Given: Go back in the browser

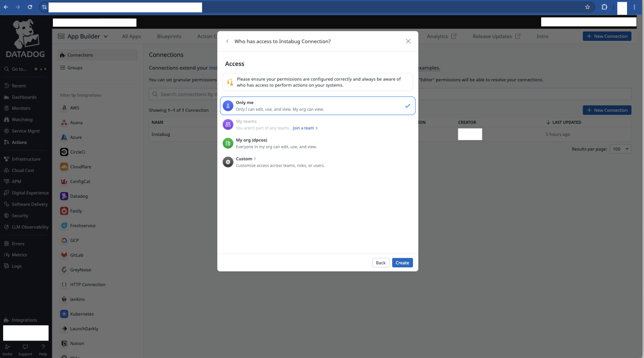Looking at the screenshot, I should pyautogui.click(x=6, y=7).
